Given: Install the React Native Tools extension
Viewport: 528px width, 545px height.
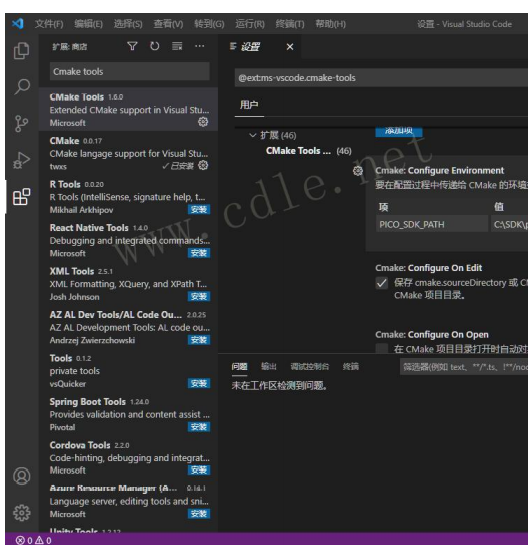Looking at the screenshot, I should pyautogui.click(x=199, y=253).
